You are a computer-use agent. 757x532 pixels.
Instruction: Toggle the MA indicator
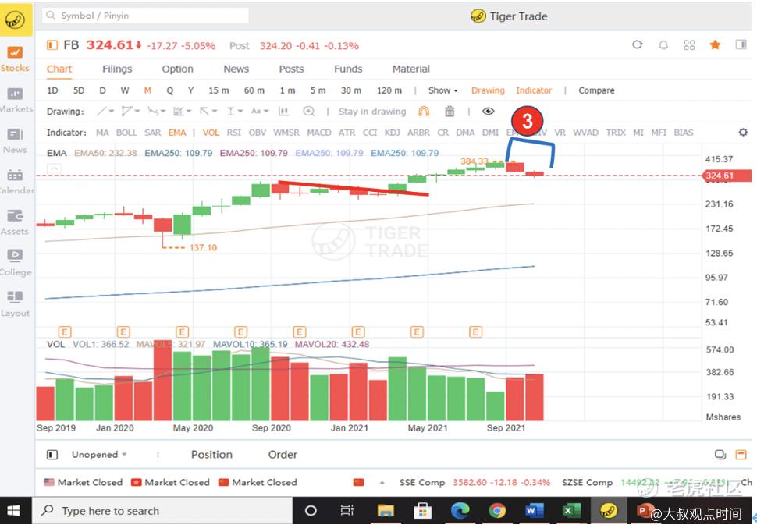pos(102,133)
